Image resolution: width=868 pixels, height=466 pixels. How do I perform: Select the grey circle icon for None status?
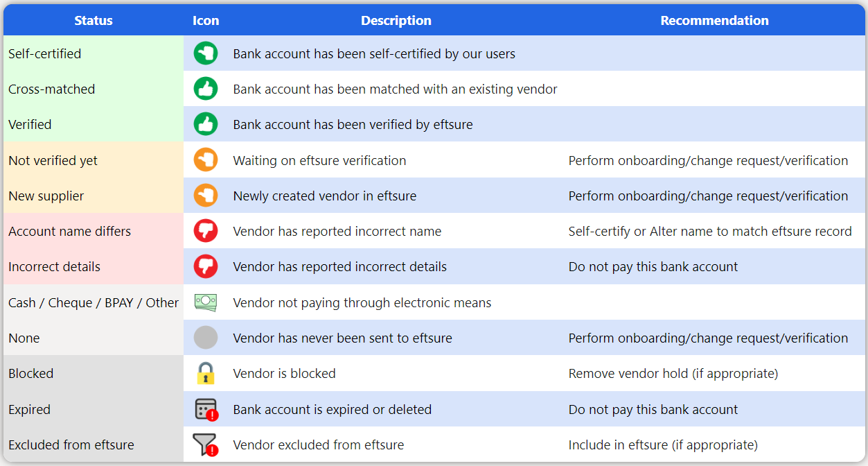(x=206, y=338)
